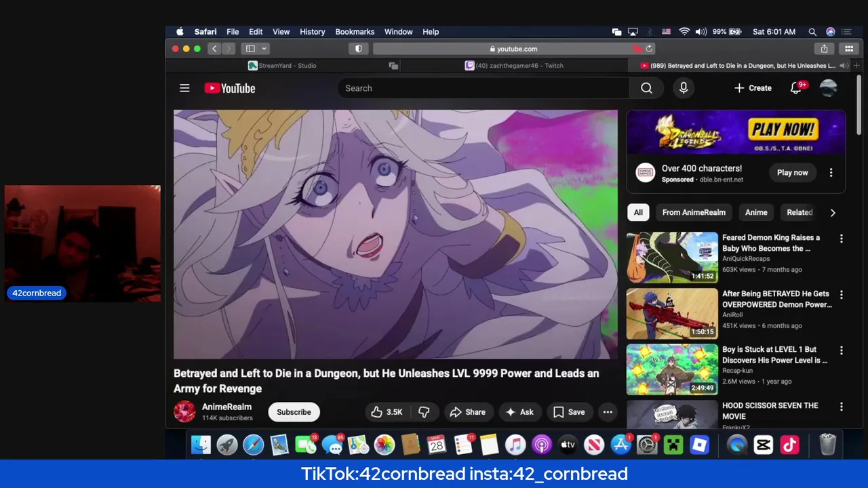Open the AnimeRealm channel name link
This screenshot has width=868, height=488.
coord(226,407)
